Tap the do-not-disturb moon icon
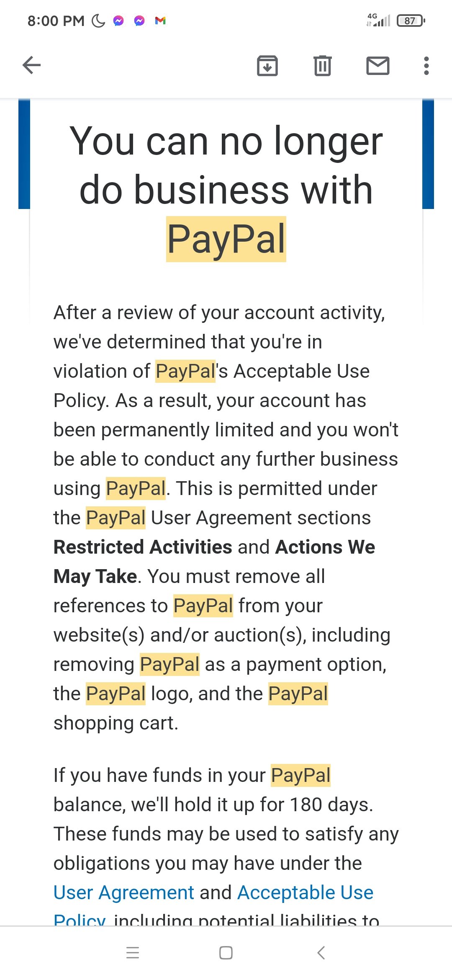Image resolution: width=452 pixels, height=980 pixels. click(x=98, y=21)
